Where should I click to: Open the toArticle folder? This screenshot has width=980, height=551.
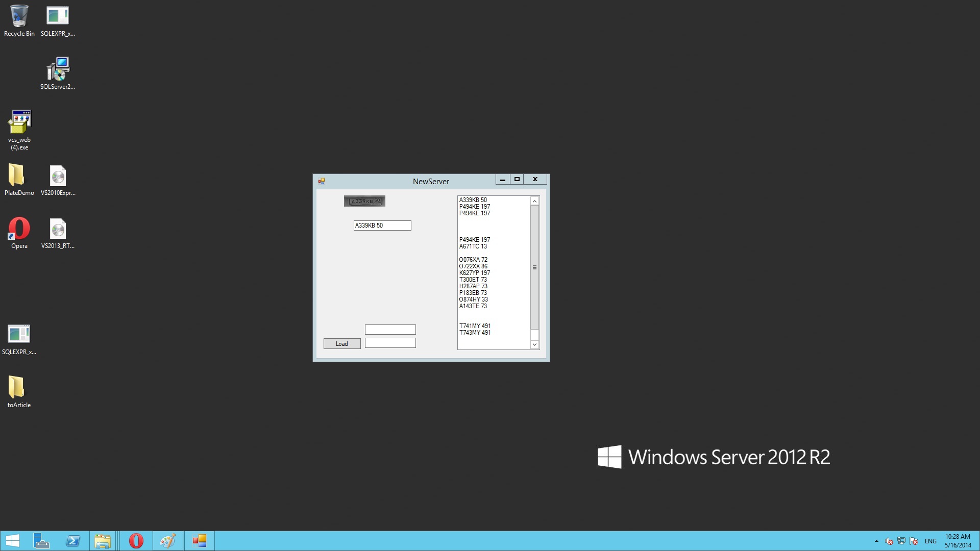pos(17,388)
